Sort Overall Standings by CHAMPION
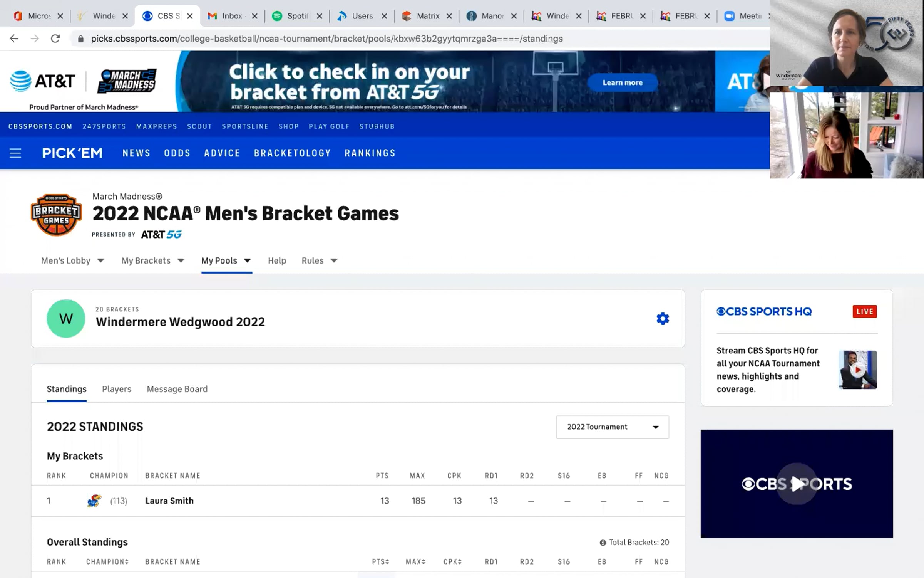Viewport: 924px width, 578px height. click(107, 562)
